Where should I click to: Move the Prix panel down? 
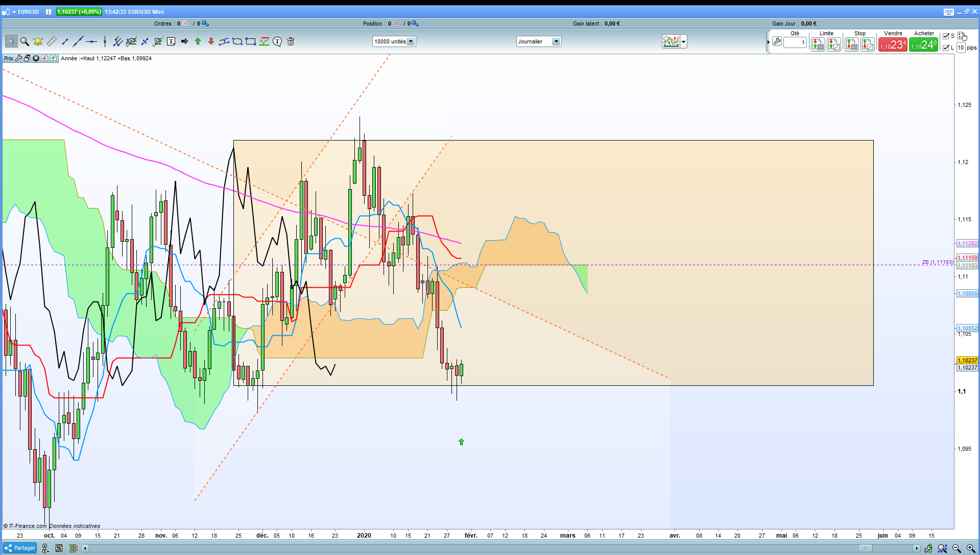[44, 58]
